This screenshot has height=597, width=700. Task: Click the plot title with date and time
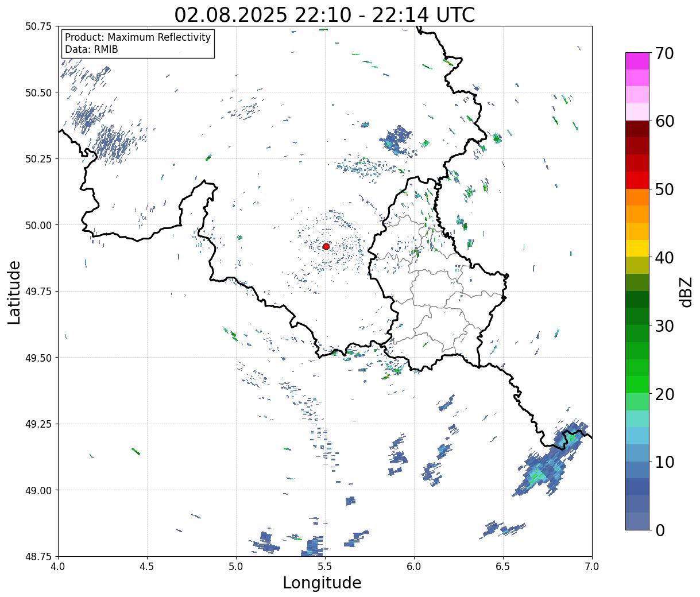pyautogui.click(x=324, y=14)
